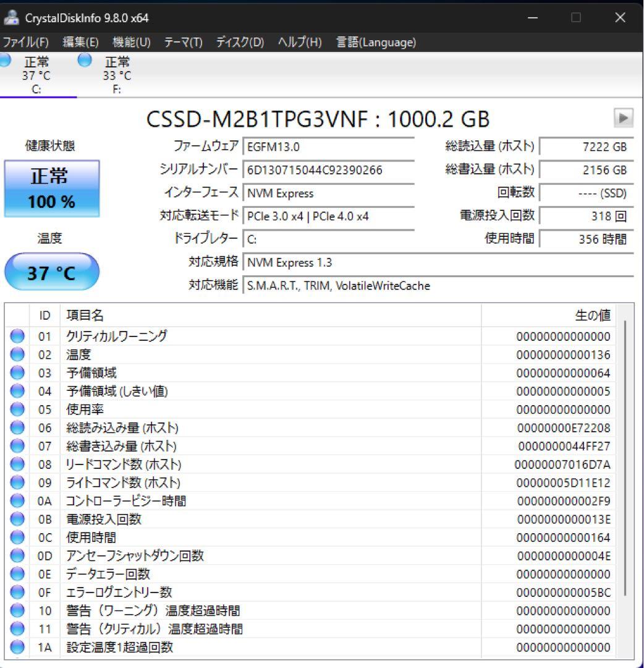Click status orb for 01 クリティカルワーニング

point(17,336)
